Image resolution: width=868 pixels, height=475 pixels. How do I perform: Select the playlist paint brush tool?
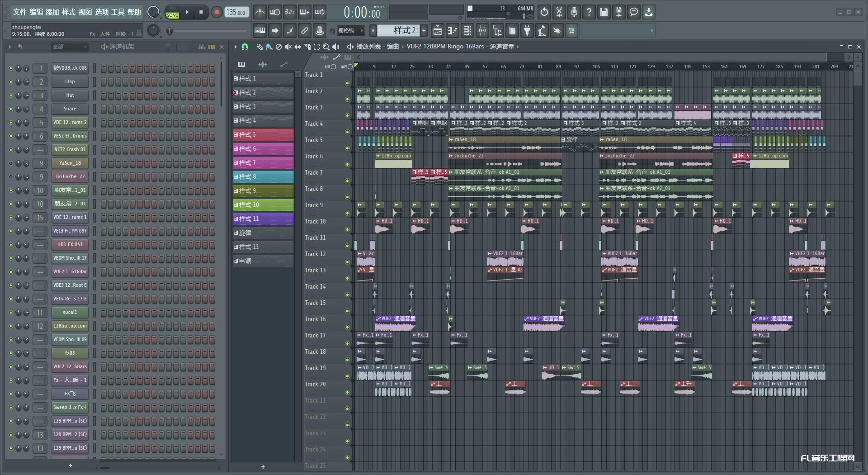point(269,47)
